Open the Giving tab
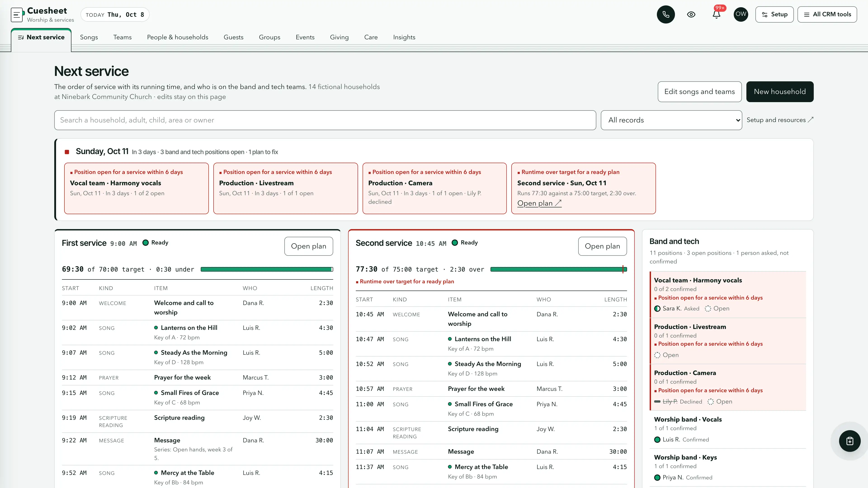The image size is (868, 488). (x=339, y=37)
